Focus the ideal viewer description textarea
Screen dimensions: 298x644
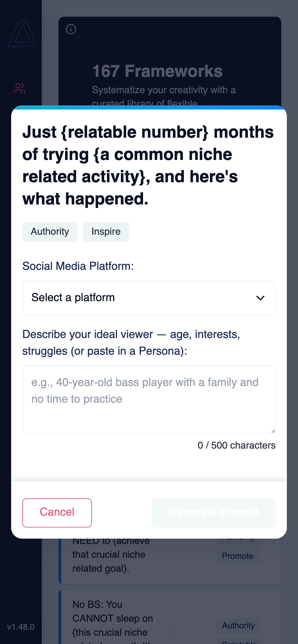[149, 399]
